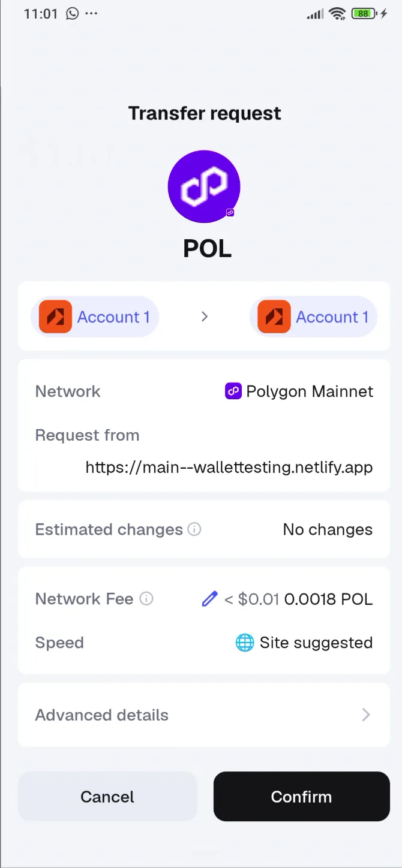
Task: Open the main--wallettesting.netlify.app request link
Action: (x=229, y=467)
